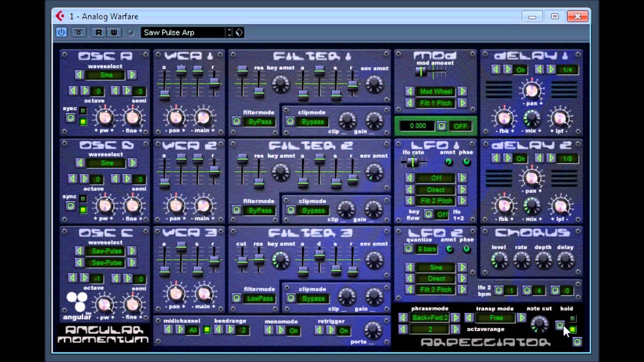Screen dimensions: 644x362
Task: Click the Chorus delay knob
Action: tap(566, 260)
